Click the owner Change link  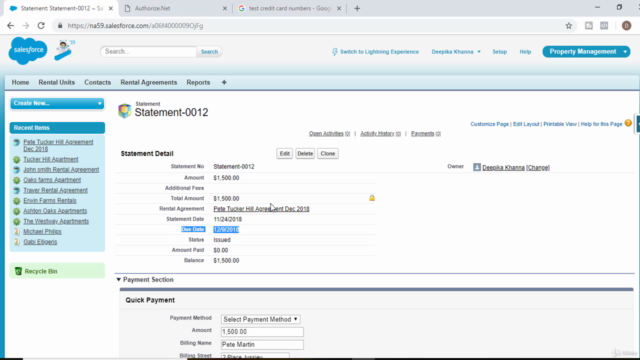pyautogui.click(x=538, y=167)
